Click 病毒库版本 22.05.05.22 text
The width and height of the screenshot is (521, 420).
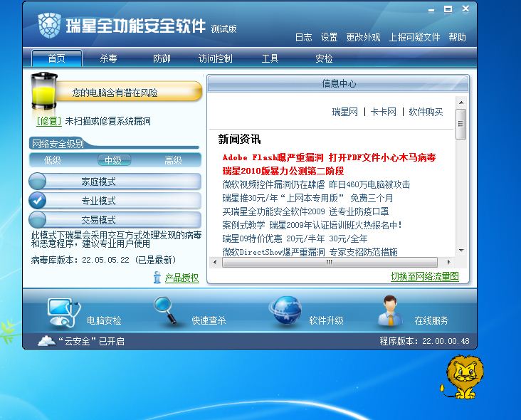tap(103, 260)
